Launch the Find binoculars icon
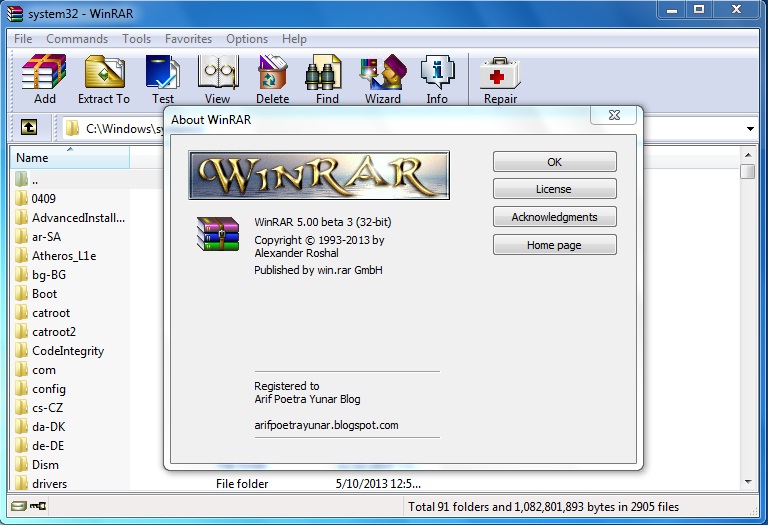This screenshot has width=768, height=526. 327,78
